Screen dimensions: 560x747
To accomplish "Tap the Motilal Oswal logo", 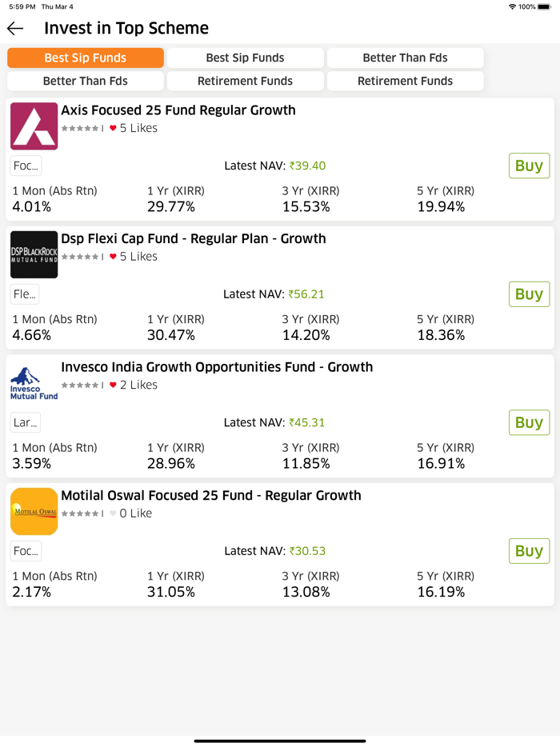I will click(x=34, y=511).
